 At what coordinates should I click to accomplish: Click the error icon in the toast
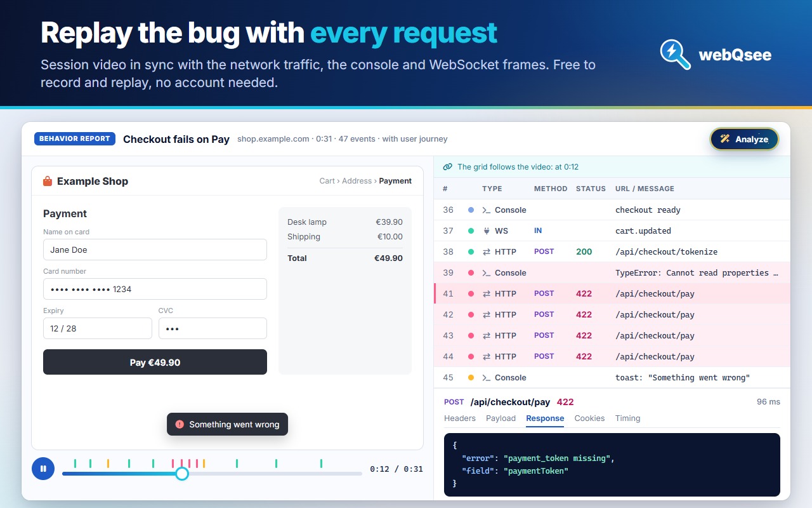click(x=180, y=424)
